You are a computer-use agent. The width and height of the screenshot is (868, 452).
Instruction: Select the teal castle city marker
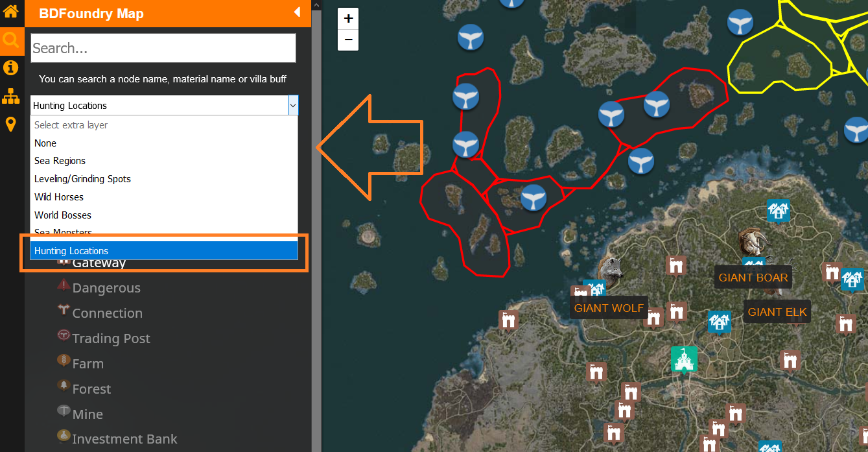(x=683, y=359)
